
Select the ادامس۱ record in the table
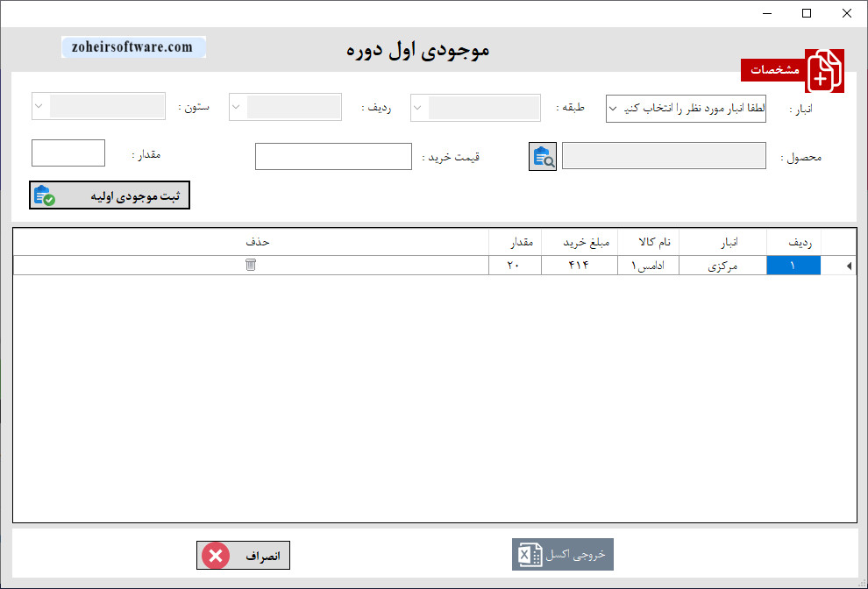649,264
